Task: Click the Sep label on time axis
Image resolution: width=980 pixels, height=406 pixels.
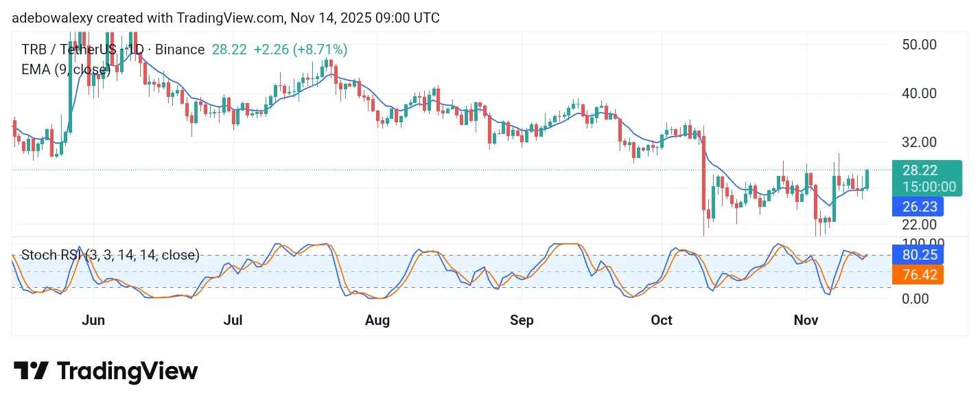Action: coord(522,320)
